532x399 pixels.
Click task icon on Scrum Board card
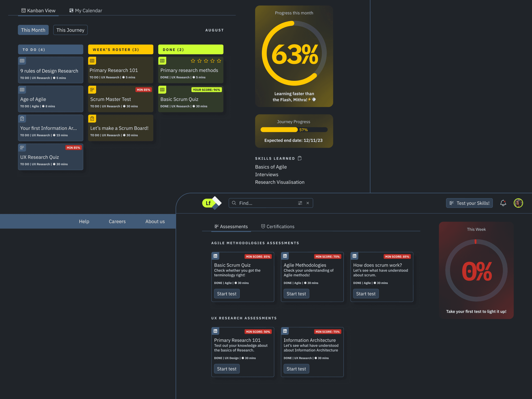(x=92, y=119)
